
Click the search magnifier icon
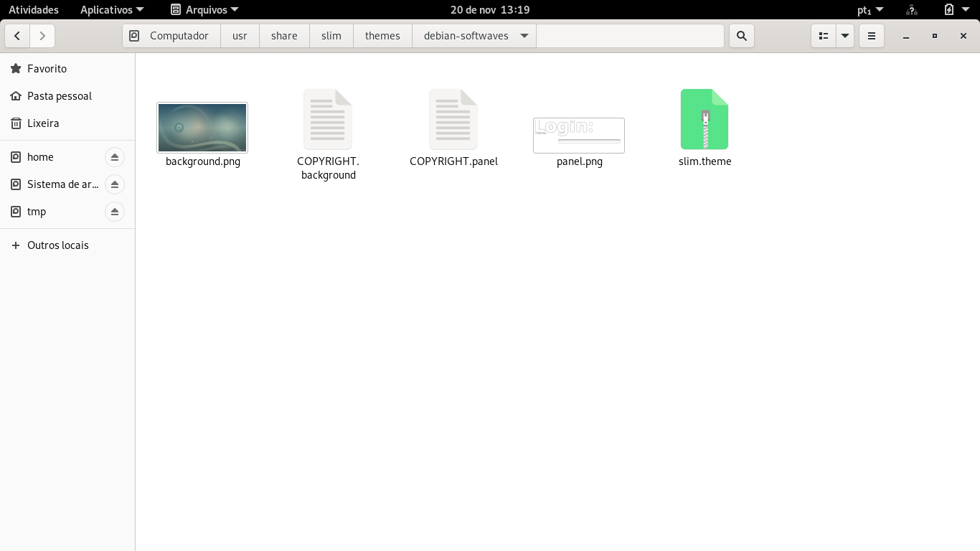click(x=742, y=36)
